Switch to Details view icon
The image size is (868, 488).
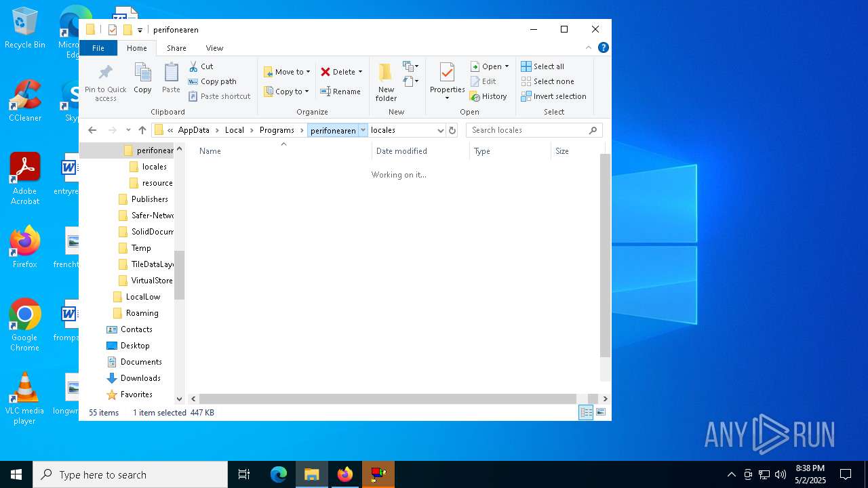tap(586, 412)
